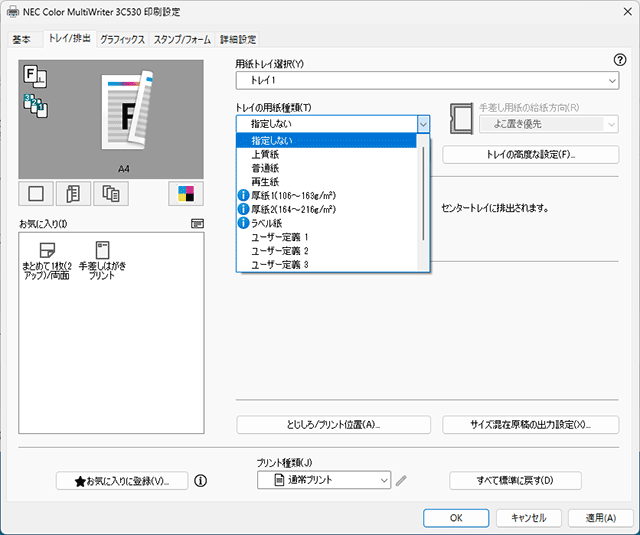Click the paper type list scrollbar

(423, 194)
